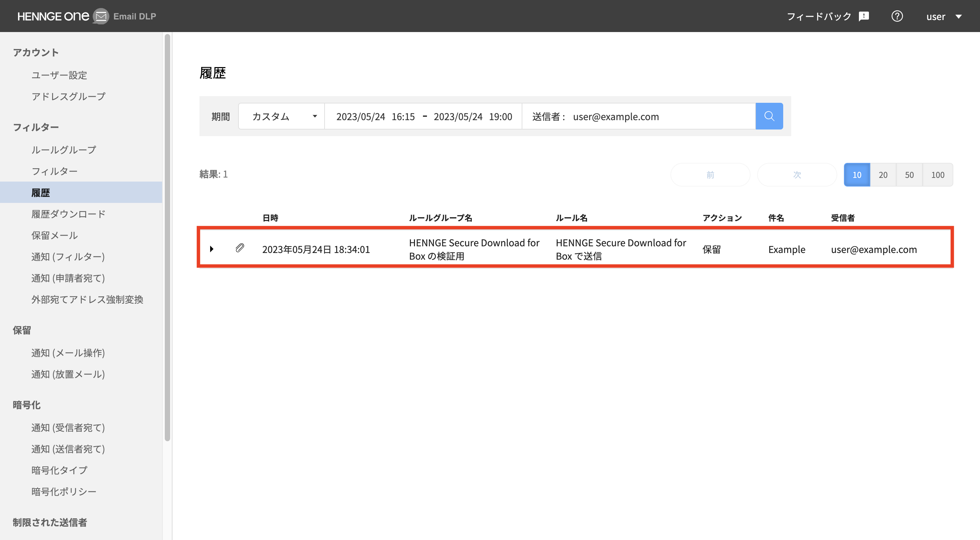
Task: Click the sidebar vertical scrollbar
Action: tap(167, 238)
